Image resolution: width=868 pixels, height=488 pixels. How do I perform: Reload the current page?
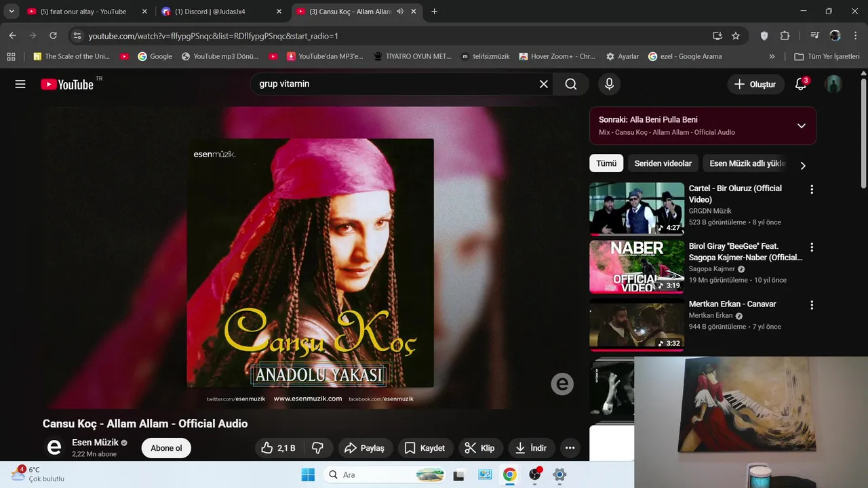53,36
